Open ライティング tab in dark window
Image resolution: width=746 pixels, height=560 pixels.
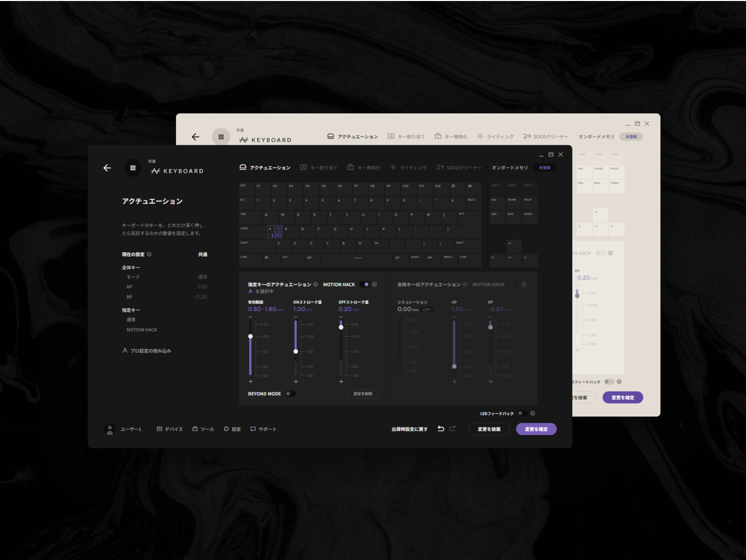coord(408,168)
